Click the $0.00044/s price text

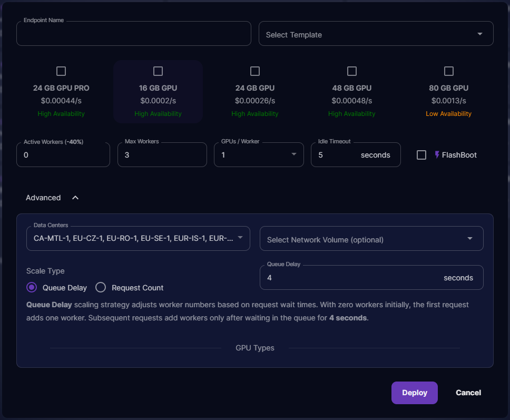coord(61,101)
